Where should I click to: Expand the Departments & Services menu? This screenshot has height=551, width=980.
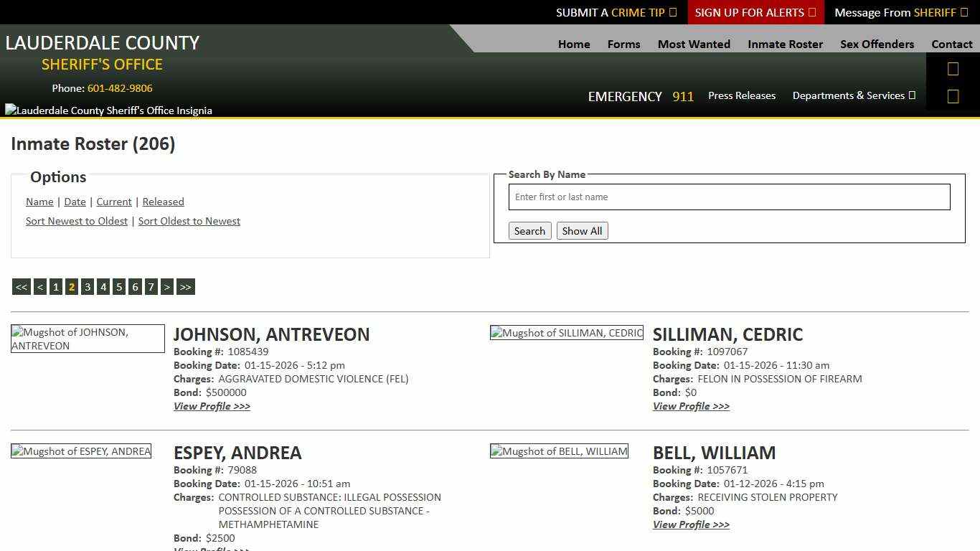click(x=853, y=95)
